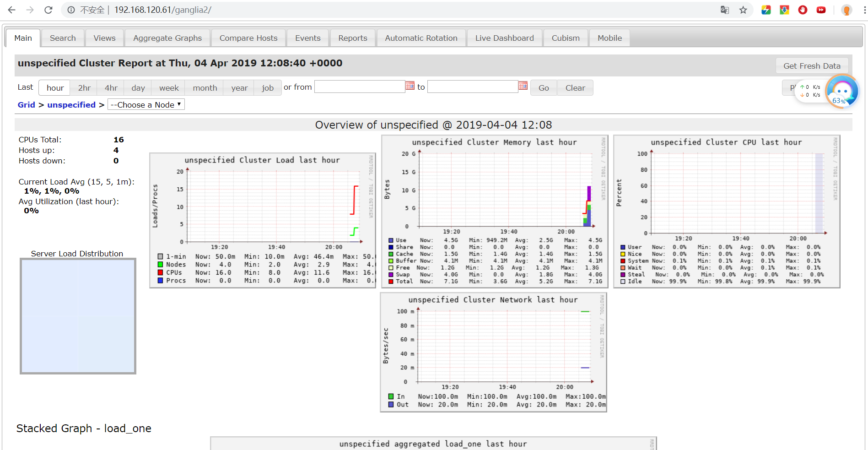Open the Cluster Network last hour graph

[x=493, y=352]
